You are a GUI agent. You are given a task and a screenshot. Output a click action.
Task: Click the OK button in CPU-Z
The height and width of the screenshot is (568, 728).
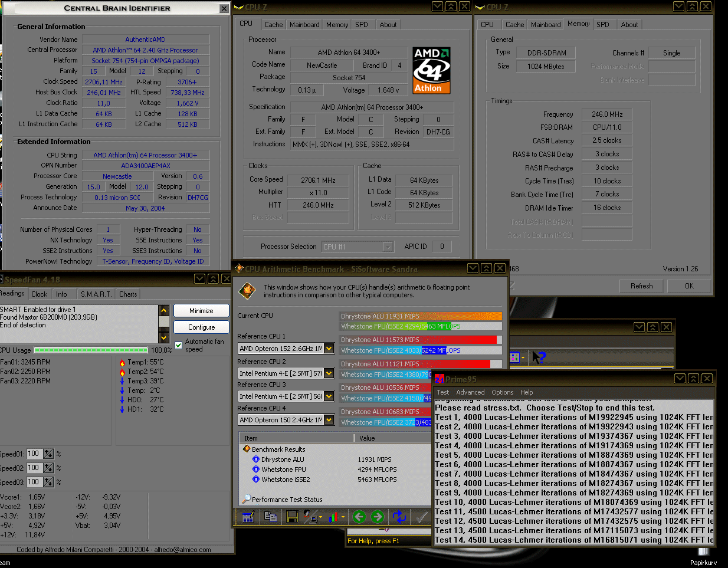coord(689,286)
